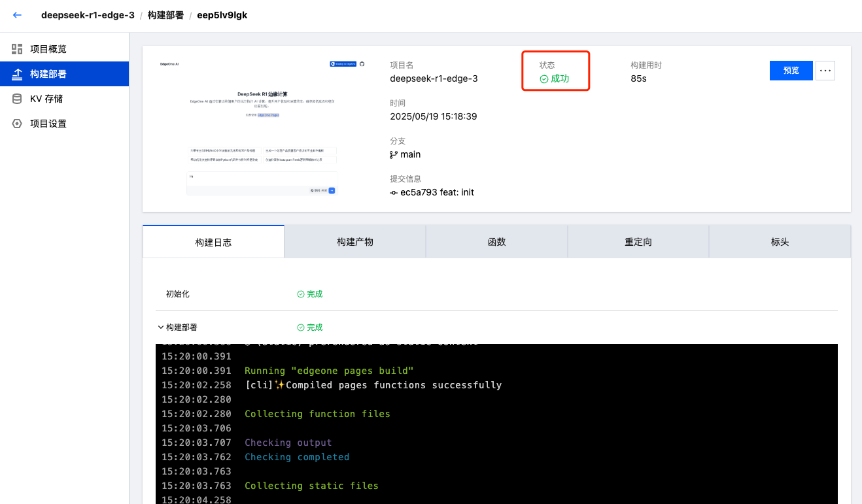Click the commit icon beside ec5a793

click(394, 193)
